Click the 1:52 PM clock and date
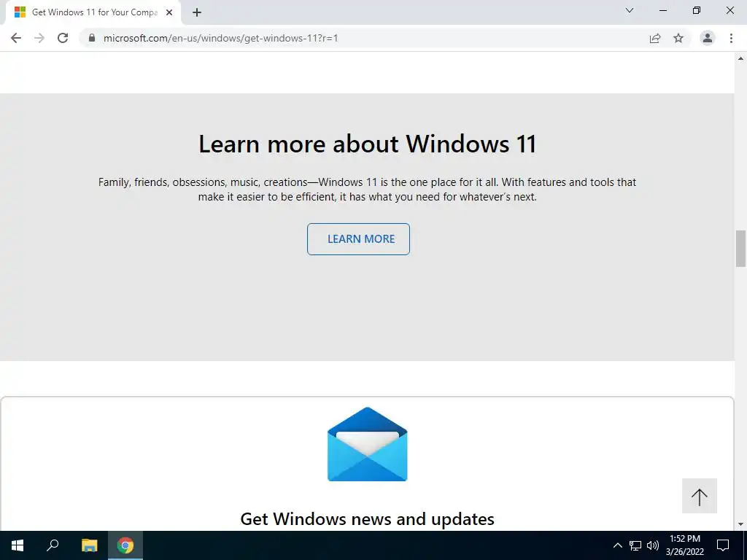The width and height of the screenshot is (747, 560). point(684,545)
